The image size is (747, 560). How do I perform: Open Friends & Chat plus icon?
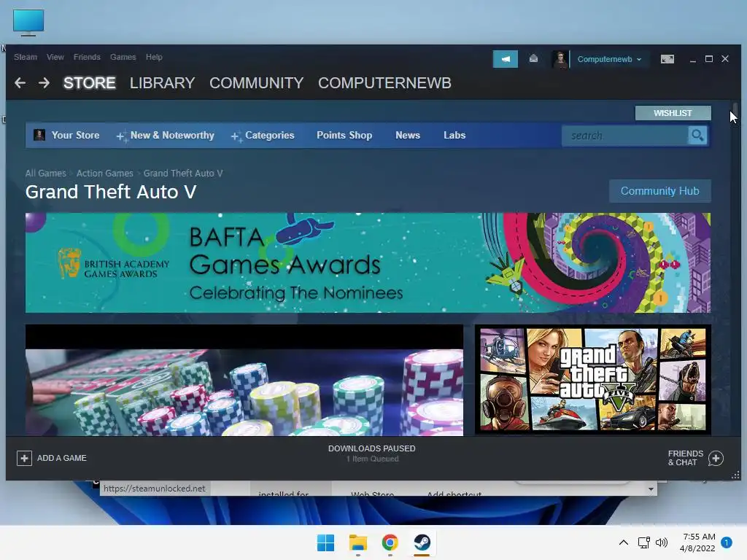[716, 458]
